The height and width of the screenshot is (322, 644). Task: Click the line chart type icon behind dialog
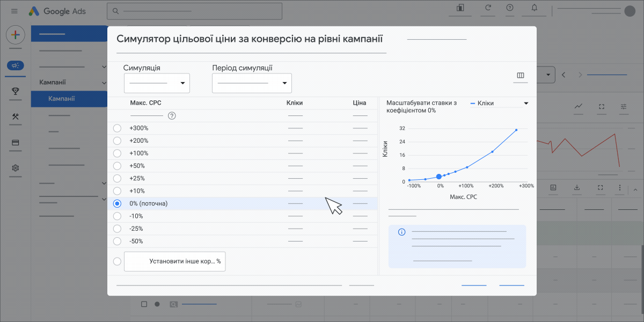point(578,107)
